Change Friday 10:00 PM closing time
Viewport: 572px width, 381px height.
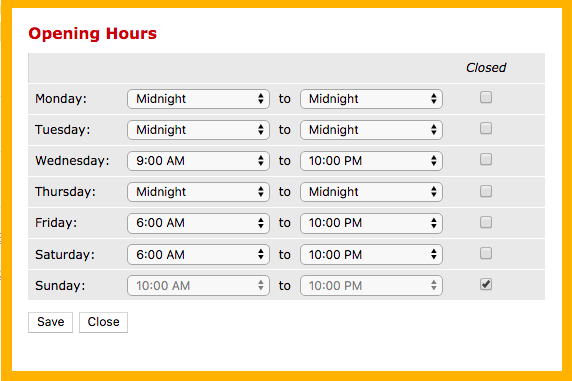point(371,223)
